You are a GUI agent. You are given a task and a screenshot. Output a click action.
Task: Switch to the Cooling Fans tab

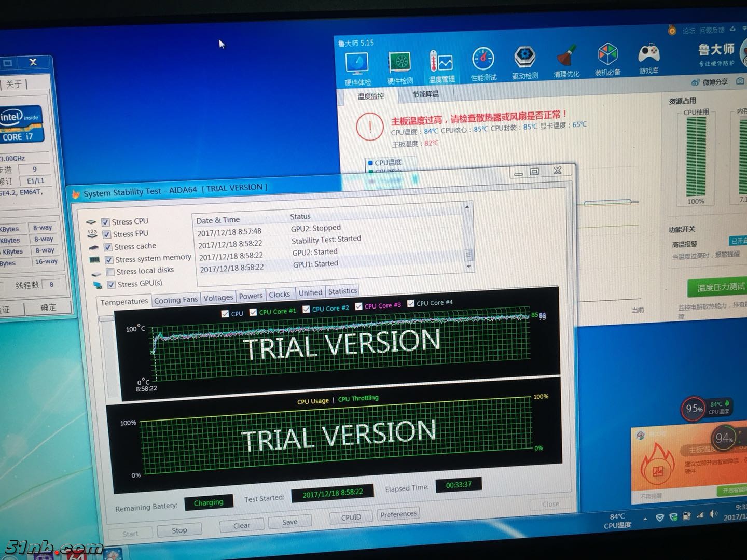tap(176, 300)
